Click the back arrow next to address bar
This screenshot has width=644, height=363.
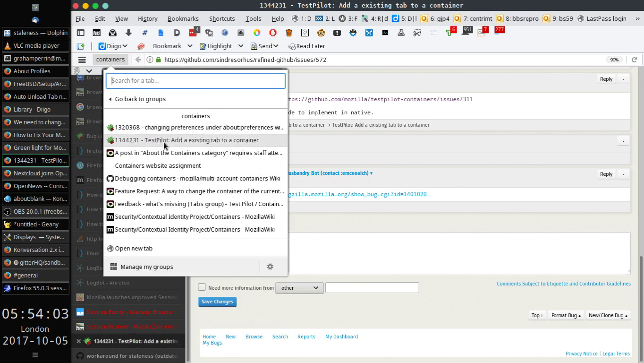point(138,60)
